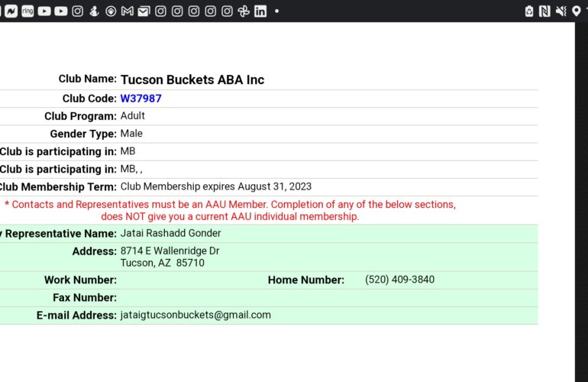Viewport: 588px width, 382px height.
Task: Tap the location pin status icon
Action: tap(577, 11)
